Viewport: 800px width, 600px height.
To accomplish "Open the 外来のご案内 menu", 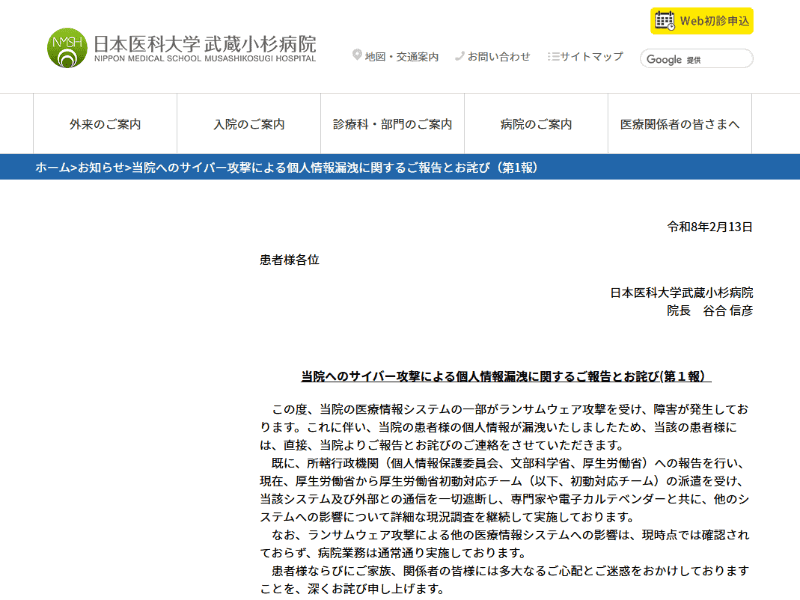I will pos(105,124).
